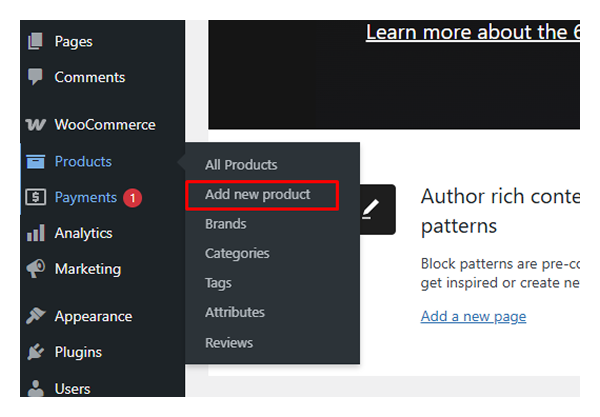Viewport: 600px width, 417px height.
Task: Choose Brands in Products submenu
Action: coord(225,224)
